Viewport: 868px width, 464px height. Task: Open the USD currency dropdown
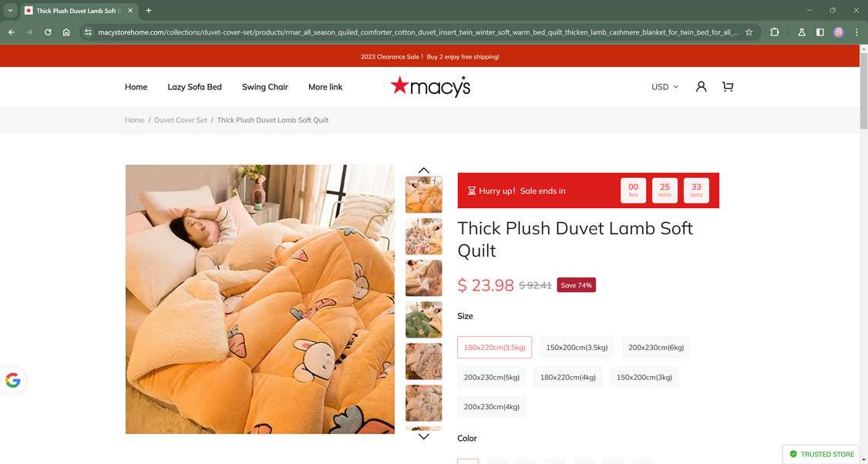coord(664,87)
